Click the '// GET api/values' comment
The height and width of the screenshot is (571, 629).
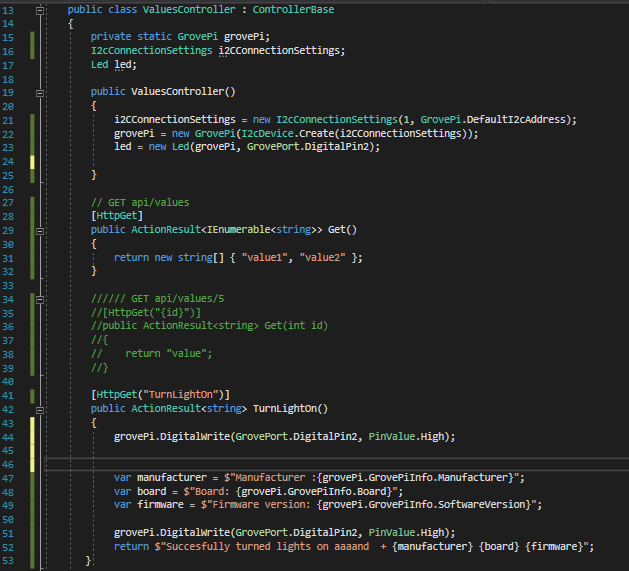pyautogui.click(x=140, y=202)
